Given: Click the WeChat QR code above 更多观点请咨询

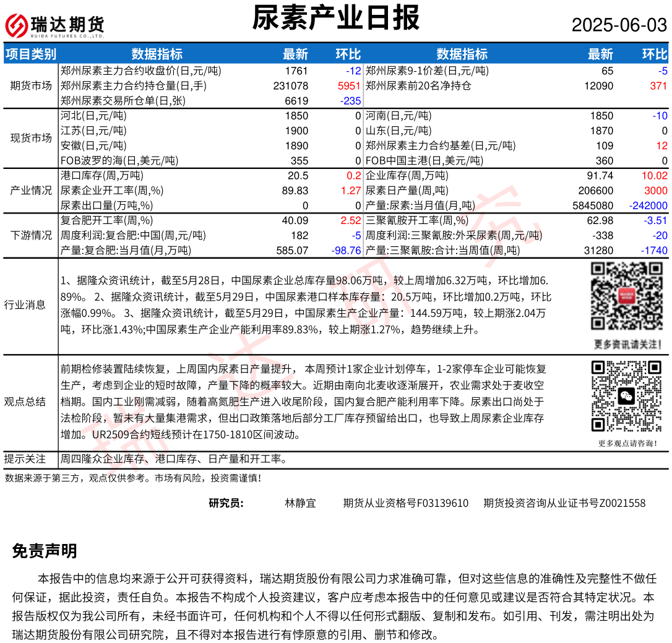Looking at the screenshot, I should [627, 396].
